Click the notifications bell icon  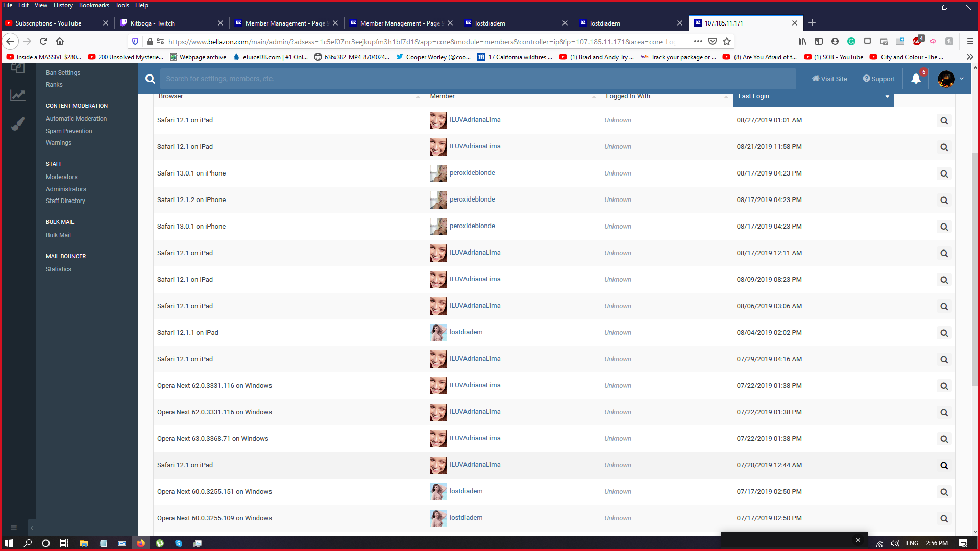click(x=916, y=79)
